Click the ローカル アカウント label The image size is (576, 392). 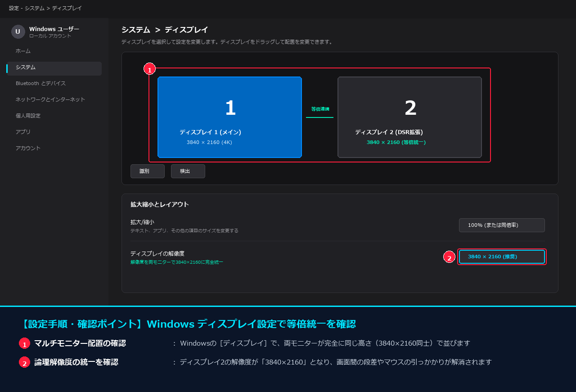click(x=50, y=36)
